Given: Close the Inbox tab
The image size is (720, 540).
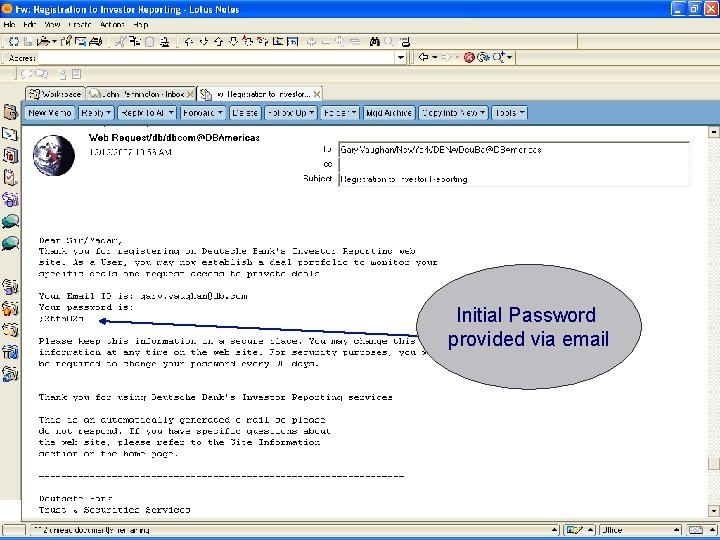Looking at the screenshot, I should coord(190,94).
